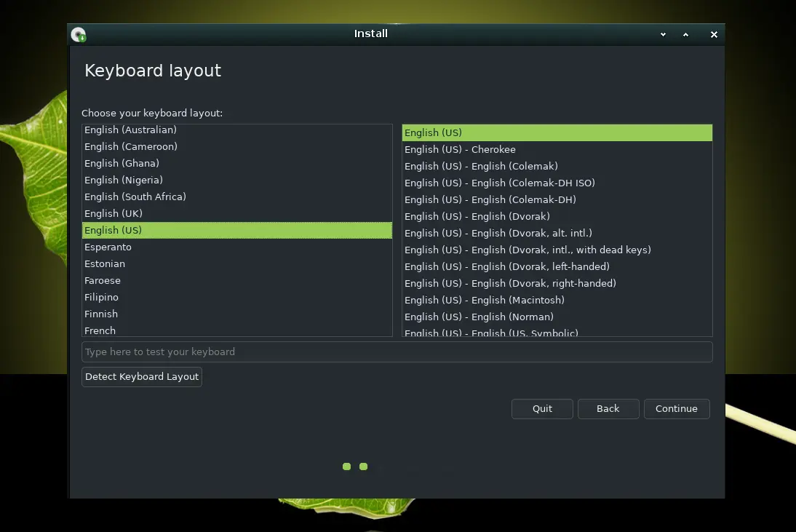Image resolution: width=796 pixels, height=532 pixels.
Task: Select the English (Dvorak) variant
Action: [477, 216]
